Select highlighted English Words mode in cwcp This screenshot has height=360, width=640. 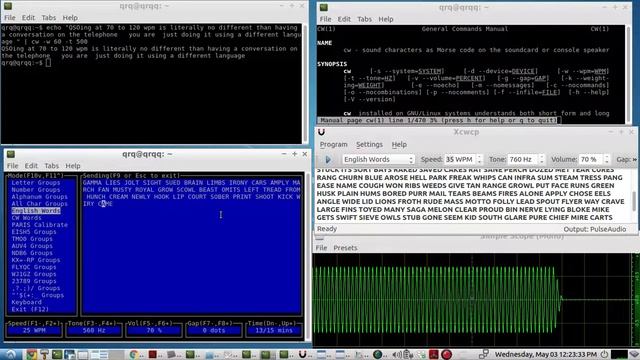36,211
